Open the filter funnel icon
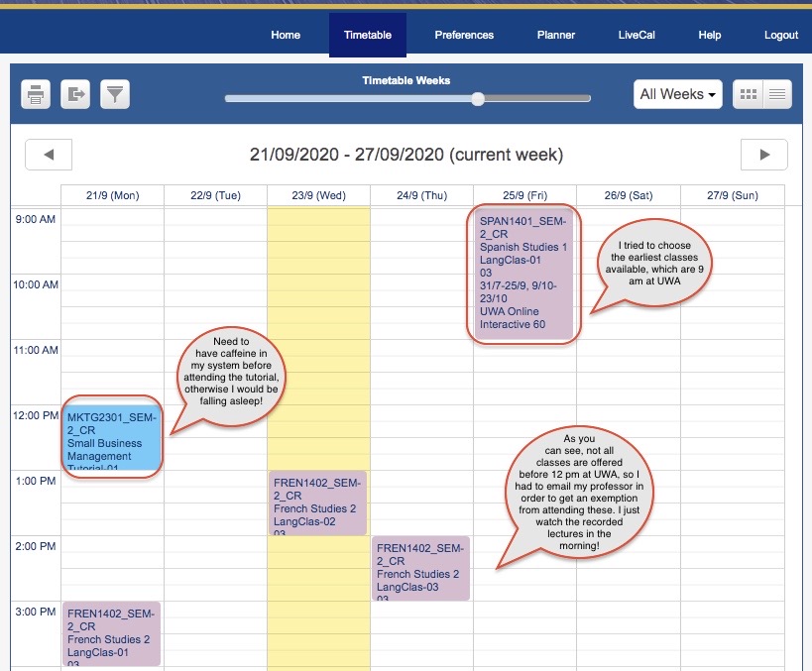The width and height of the screenshot is (812, 671). pyautogui.click(x=115, y=94)
